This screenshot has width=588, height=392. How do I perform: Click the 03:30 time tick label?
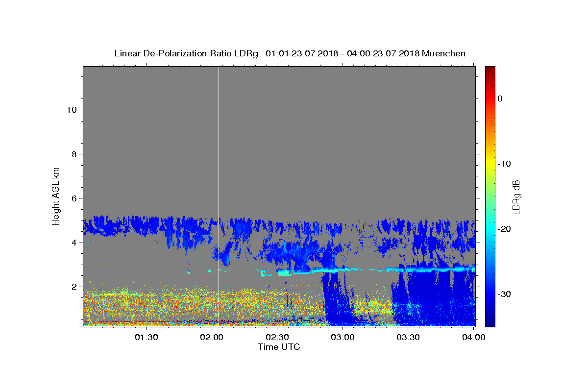pyautogui.click(x=408, y=337)
